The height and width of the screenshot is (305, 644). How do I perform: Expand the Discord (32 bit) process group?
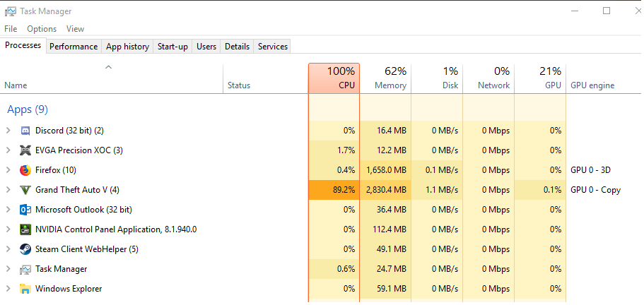[x=8, y=131]
